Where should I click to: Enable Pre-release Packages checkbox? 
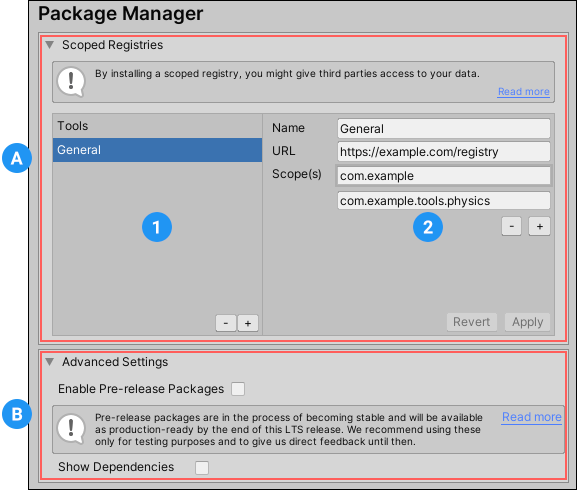coord(238,389)
